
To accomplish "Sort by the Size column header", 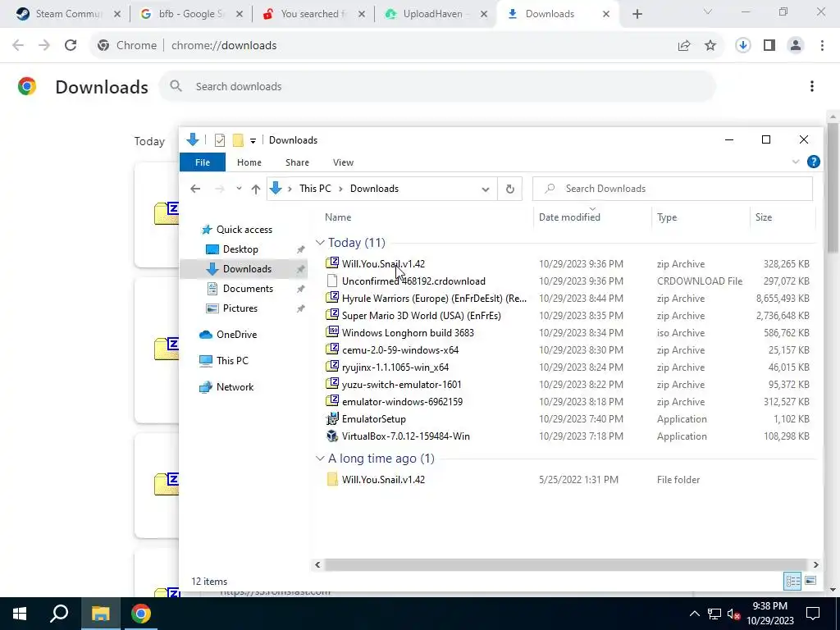I will click(x=764, y=217).
